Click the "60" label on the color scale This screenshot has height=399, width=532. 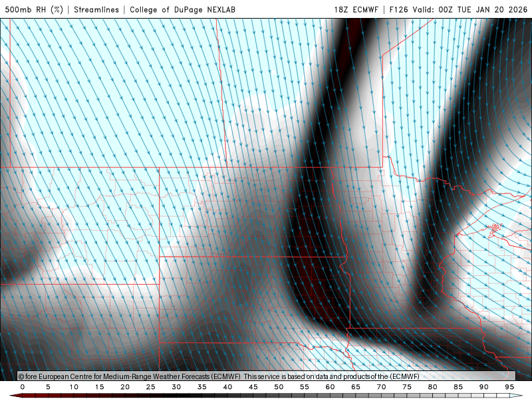point(330,387)
